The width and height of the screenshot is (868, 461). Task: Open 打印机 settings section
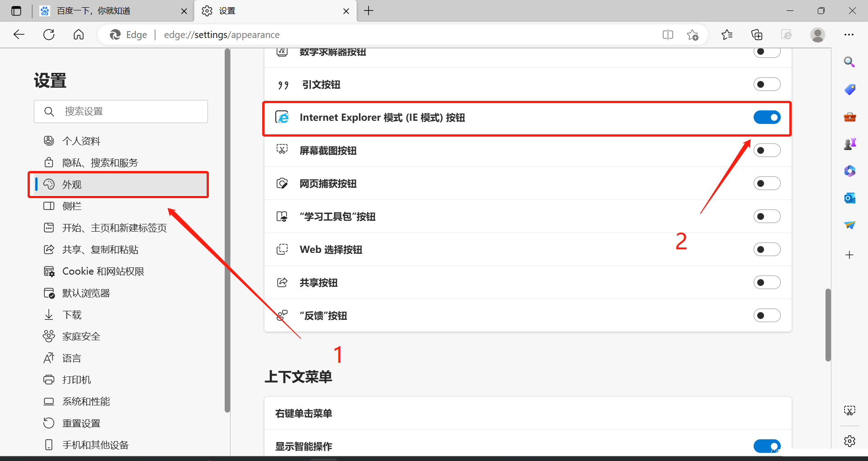[121, 380]
